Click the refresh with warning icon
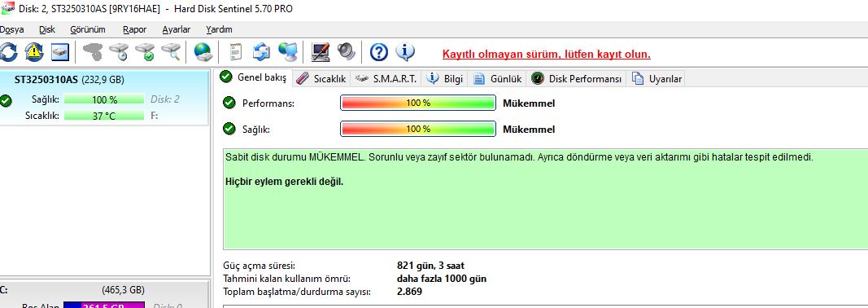Screen dimensions: 868x308 point(34,52)
